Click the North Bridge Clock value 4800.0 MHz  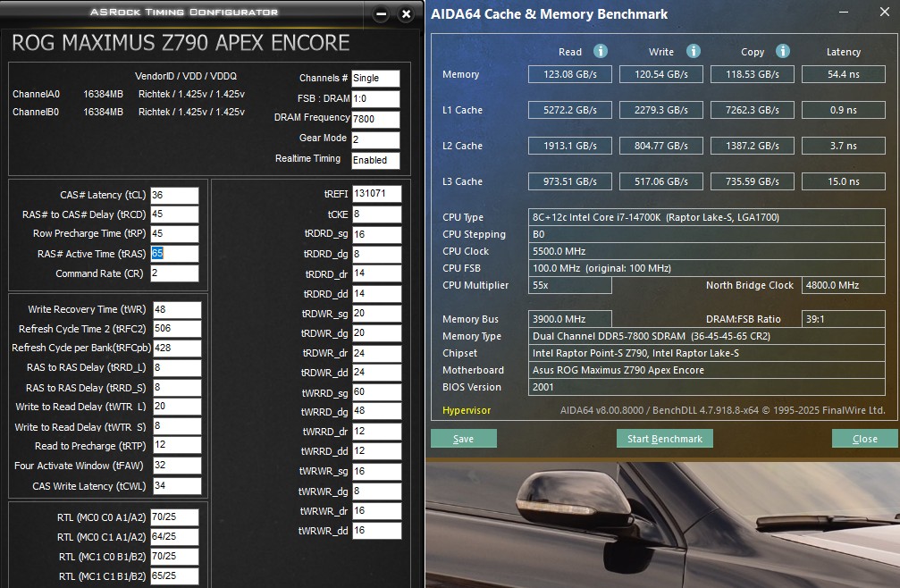(x=844, y=285)
